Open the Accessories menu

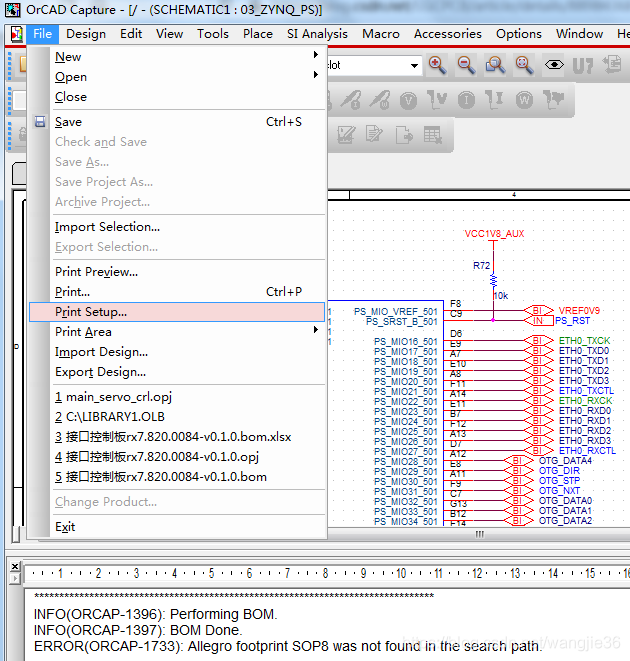pos(448,34)
